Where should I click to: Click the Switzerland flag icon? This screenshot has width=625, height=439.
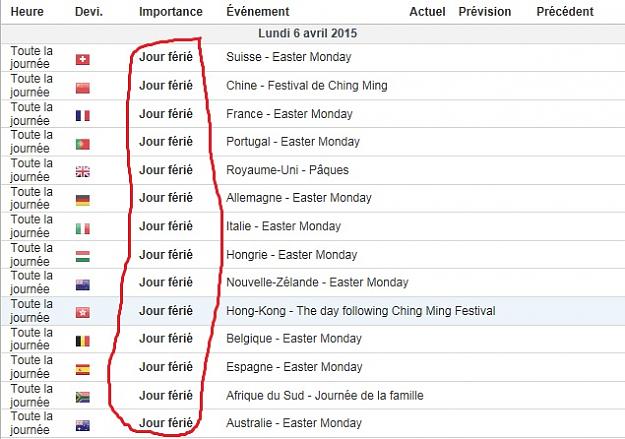click(x=83, y=59)
